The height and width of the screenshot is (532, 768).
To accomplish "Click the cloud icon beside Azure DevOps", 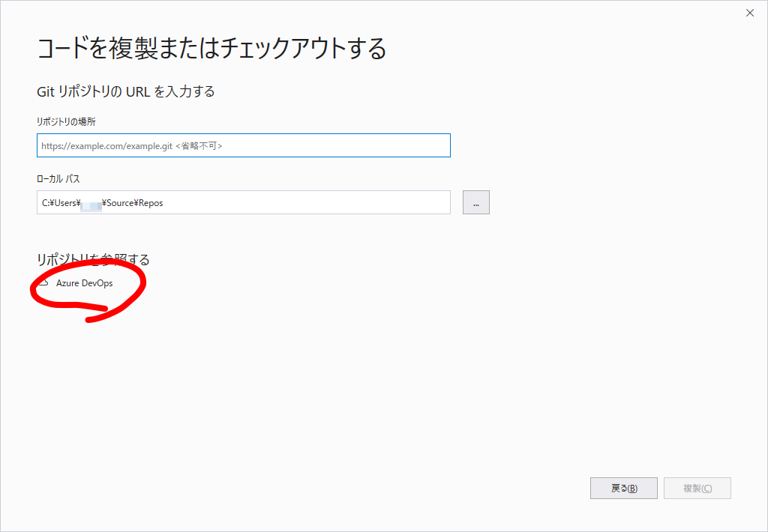I will click(43, 282).
